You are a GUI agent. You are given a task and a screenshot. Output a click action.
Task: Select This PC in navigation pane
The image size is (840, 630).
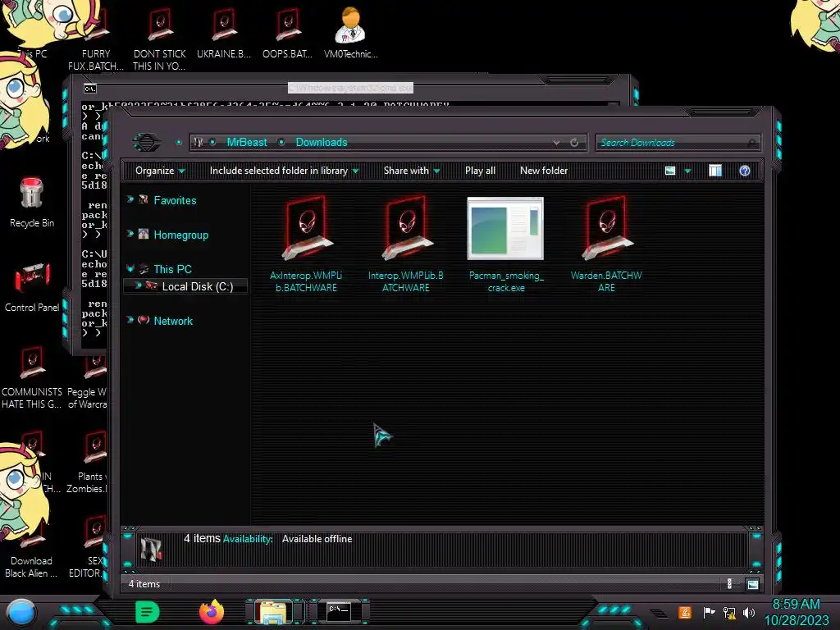(x=172, y=269)
